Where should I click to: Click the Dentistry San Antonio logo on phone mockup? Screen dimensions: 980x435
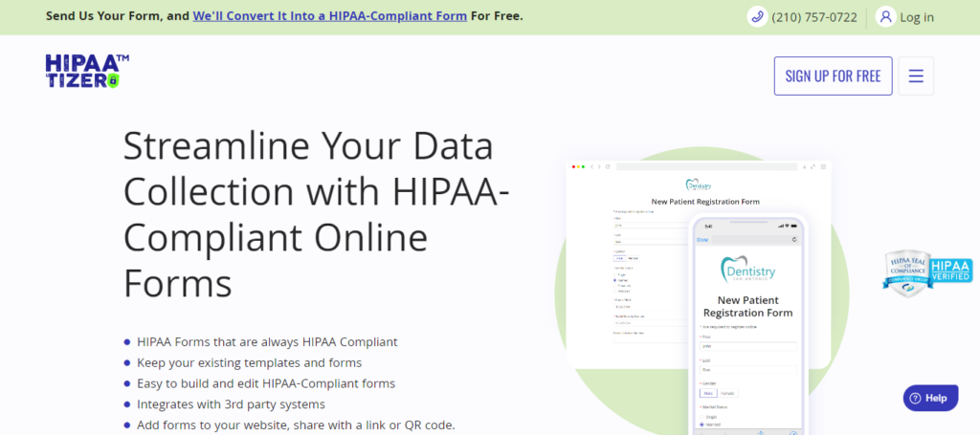pyautogui.click(x=749, y=272)
